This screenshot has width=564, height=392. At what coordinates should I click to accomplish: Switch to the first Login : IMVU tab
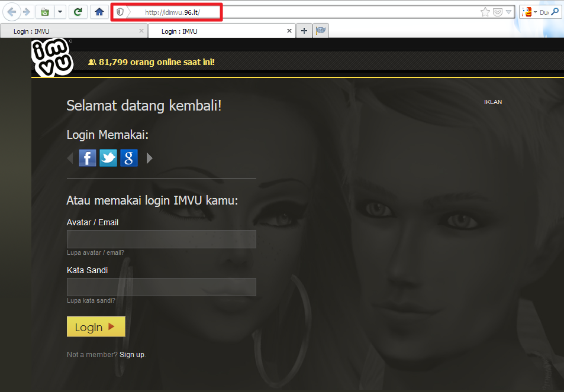(74, 31)
